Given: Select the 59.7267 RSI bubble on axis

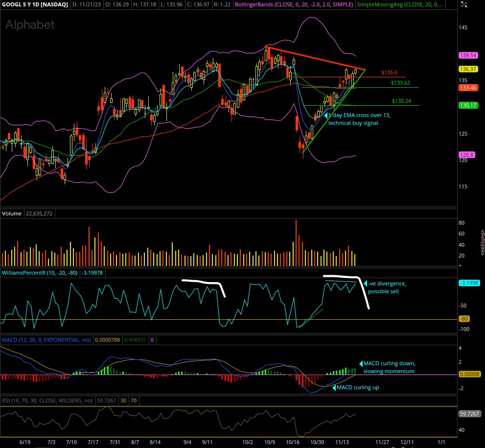Looking at the screenshot, I should click(469, 414).
